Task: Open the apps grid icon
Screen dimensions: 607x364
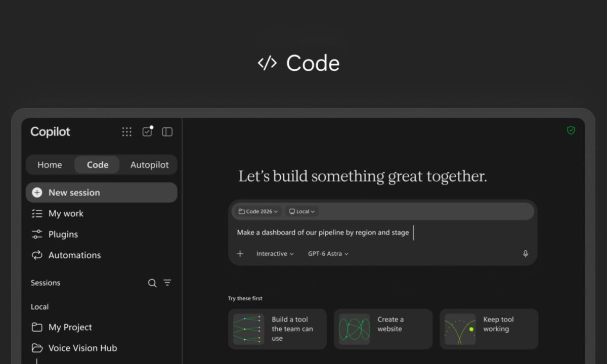Action: point(127,132)
